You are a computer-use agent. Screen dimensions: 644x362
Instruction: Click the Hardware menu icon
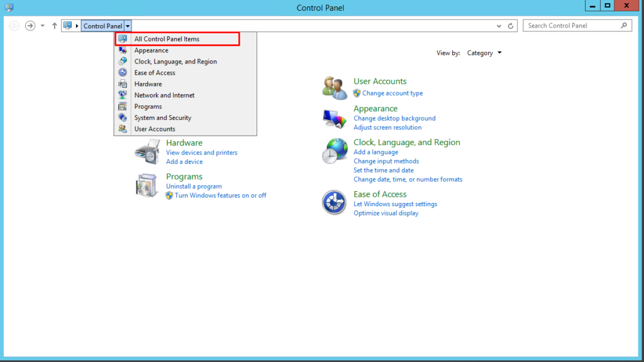coord(123,84)
